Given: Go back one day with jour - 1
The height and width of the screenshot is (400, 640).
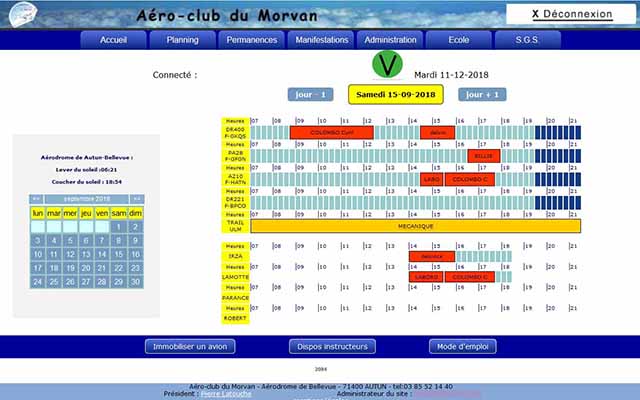Looking at the screenshot, I should click(x=309, y=95).
